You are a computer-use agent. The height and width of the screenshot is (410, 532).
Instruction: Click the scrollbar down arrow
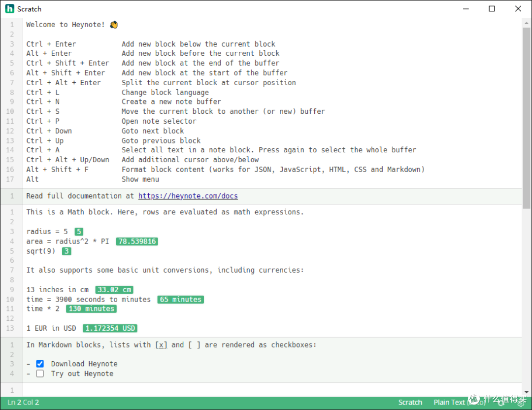(x=526, y=392)
